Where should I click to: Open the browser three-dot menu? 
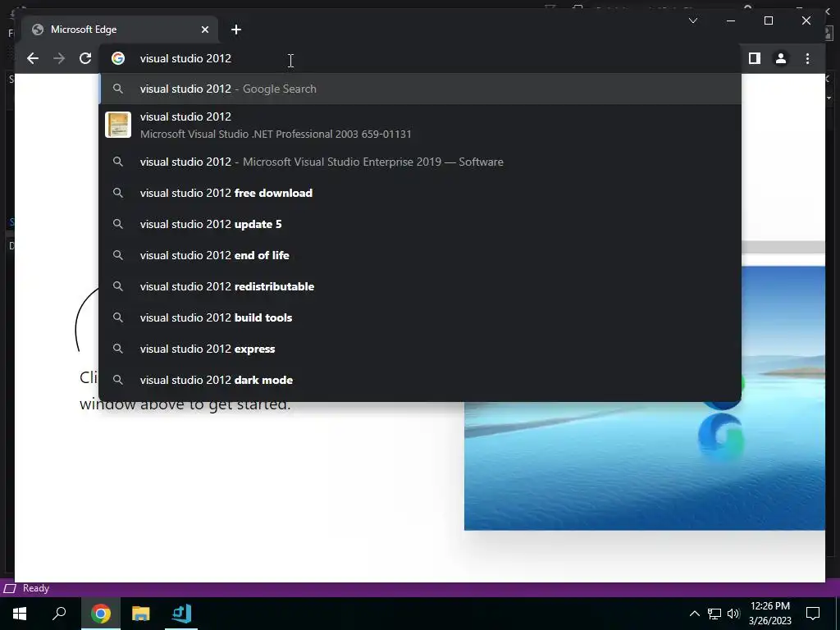point(807,58)
